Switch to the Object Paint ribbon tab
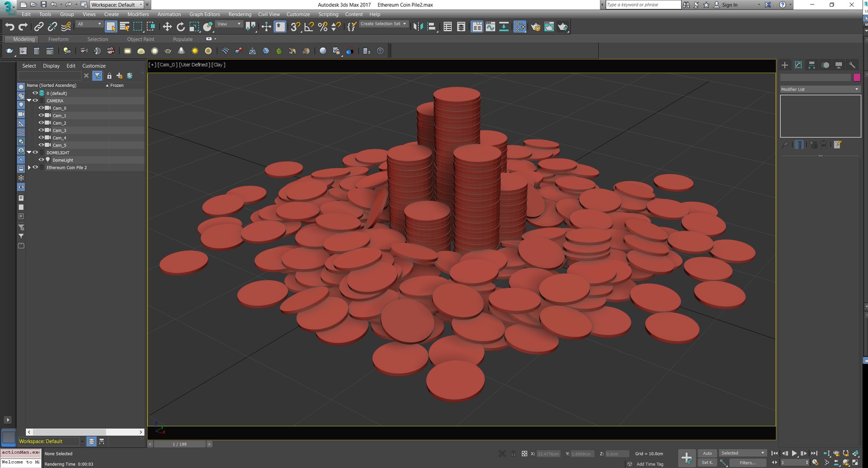Screen dimensions: 868x468 [141, 39]
